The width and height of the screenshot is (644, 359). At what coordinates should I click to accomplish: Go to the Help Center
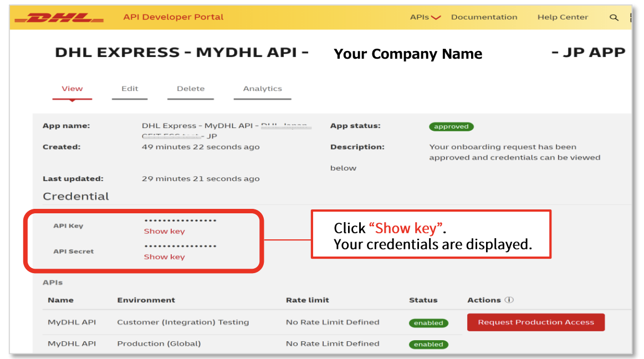[x=563, y=17]
